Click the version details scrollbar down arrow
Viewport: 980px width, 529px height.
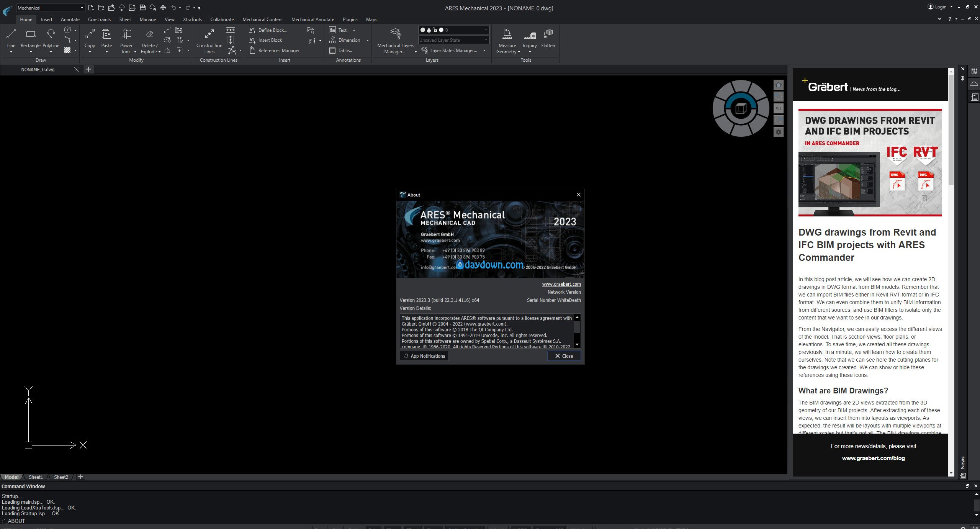tap(577, 345)
